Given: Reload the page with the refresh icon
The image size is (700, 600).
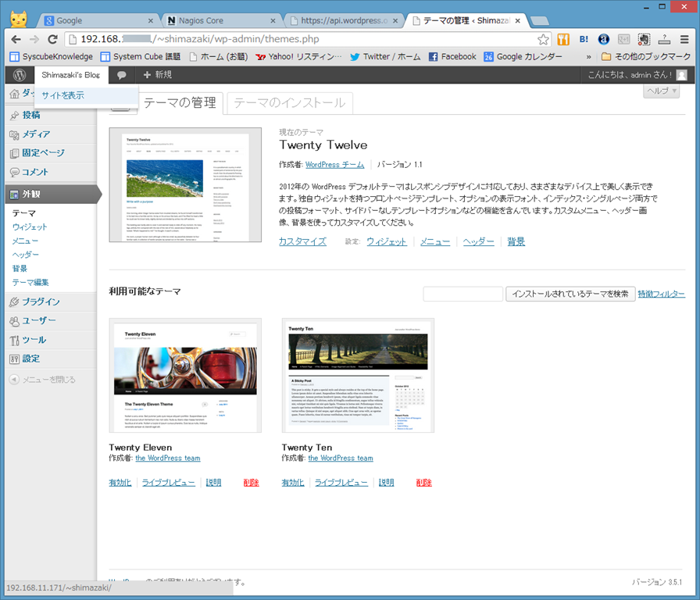Looking at the screenshot, I should (x=52, y=39).
